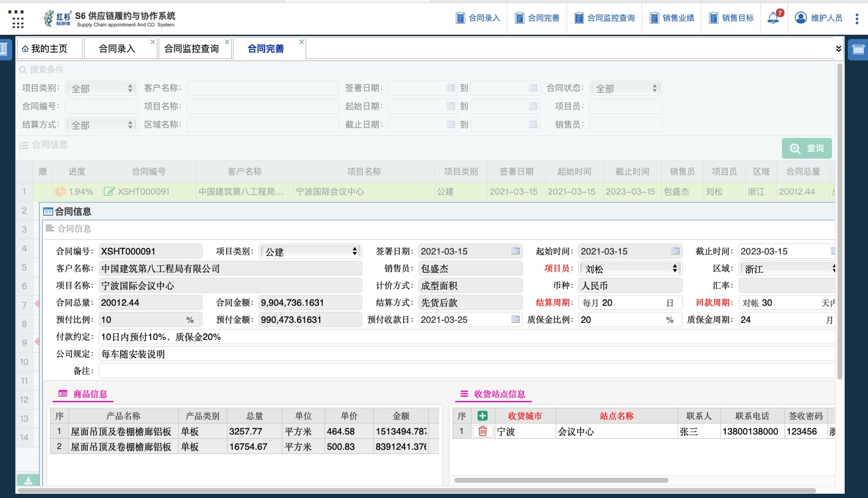This screenshot has height=498, width=868.
Task: Open the app grid menu icon
Action: point(18,18)
